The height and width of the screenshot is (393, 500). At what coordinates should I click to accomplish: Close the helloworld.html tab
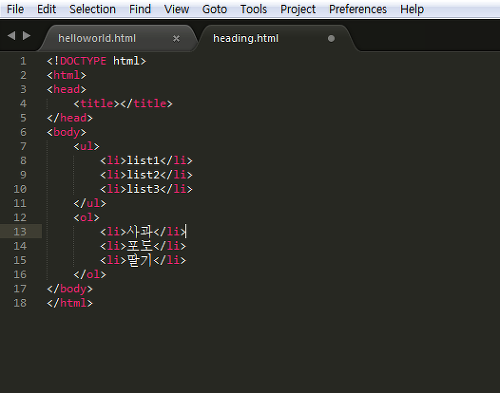point(176,39)
